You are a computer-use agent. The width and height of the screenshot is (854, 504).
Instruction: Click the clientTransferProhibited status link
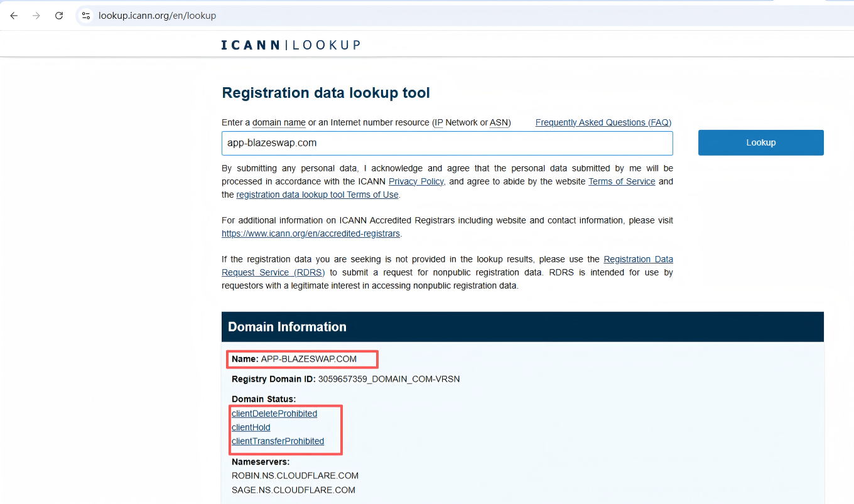pos(278,441)
